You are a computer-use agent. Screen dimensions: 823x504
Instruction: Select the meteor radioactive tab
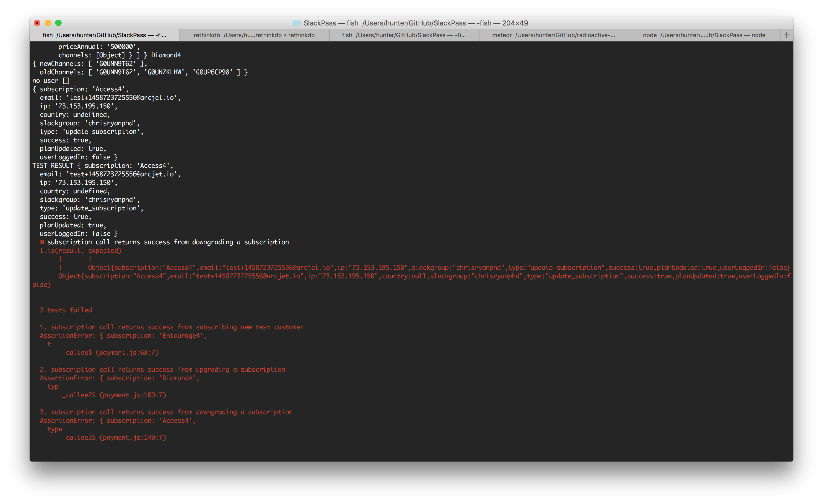click(x=554, y=35)
